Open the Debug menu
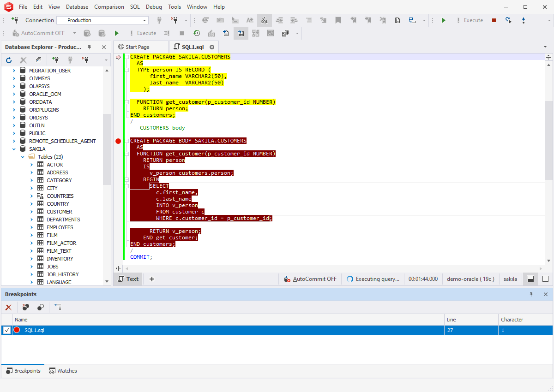The height and width of the screenshot is (392, 554). pyautogui.click(x=154, y=7)
